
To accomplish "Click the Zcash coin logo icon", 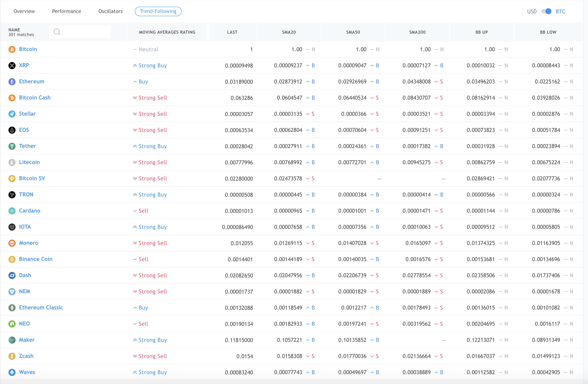I will 12,356.
